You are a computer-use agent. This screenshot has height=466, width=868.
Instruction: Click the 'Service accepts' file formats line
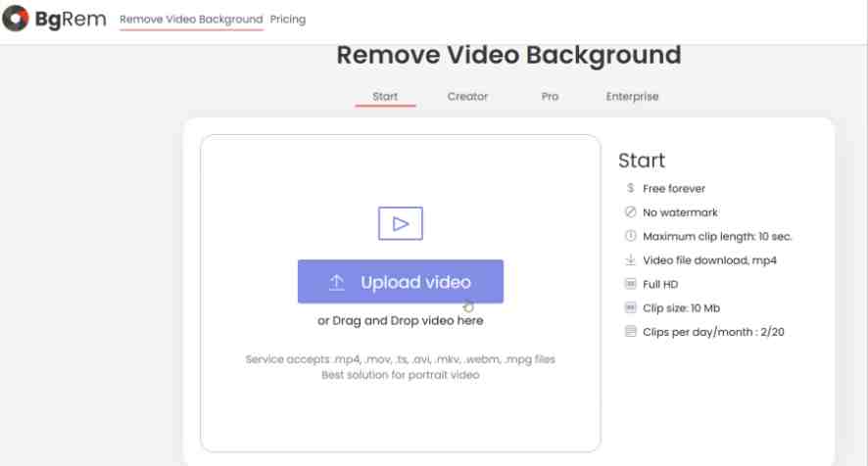[x=401, y=359]
